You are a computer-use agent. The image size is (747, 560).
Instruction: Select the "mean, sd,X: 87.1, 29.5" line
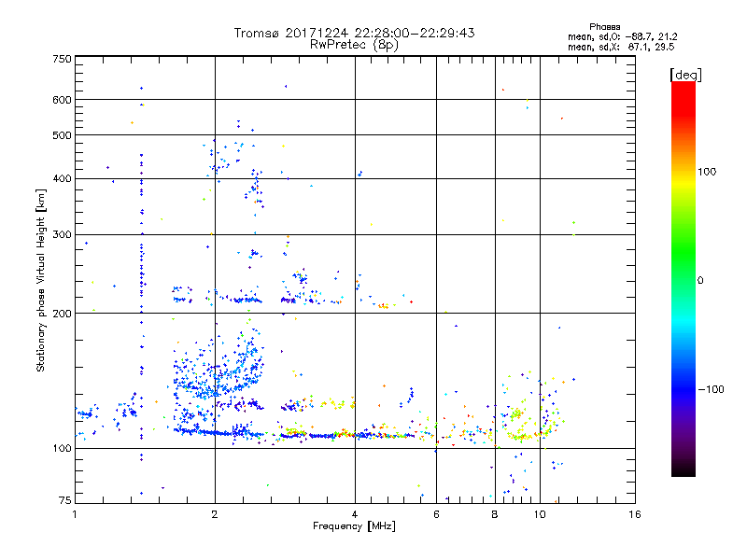tap(621, 47)
